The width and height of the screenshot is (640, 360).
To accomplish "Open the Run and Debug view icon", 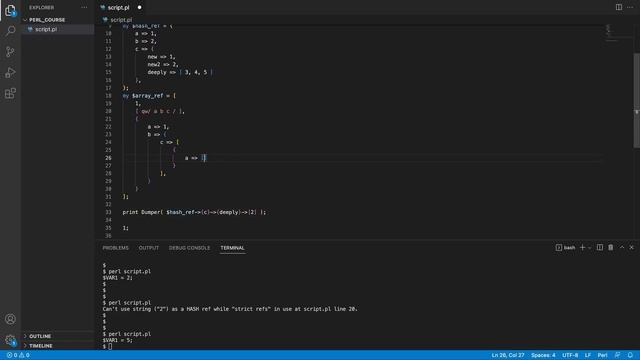I will click(x=10, y=72).
